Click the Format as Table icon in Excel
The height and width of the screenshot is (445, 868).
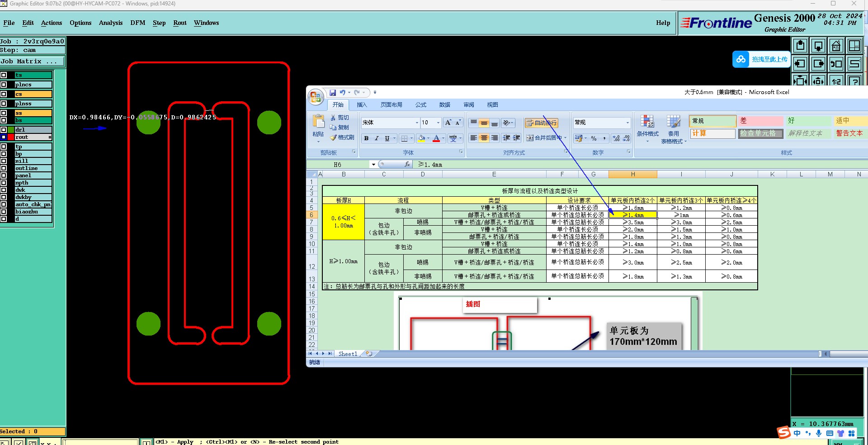click(x=674, y=122)
